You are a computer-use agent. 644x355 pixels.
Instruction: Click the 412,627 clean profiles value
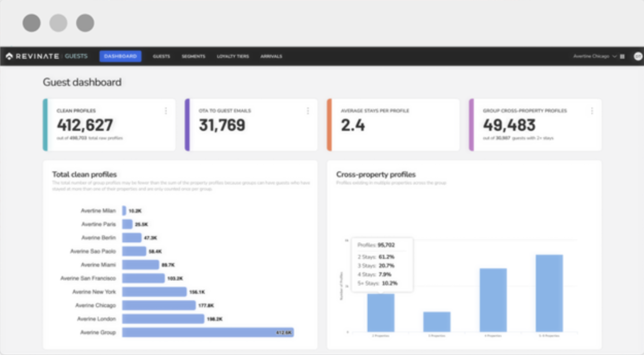85,125
